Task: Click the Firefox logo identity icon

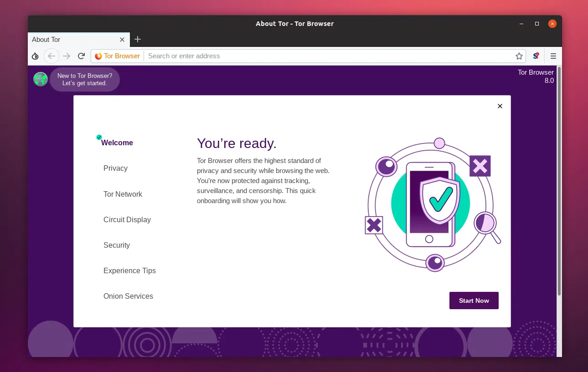Action: pyautogui.click(x=98, y=56)
